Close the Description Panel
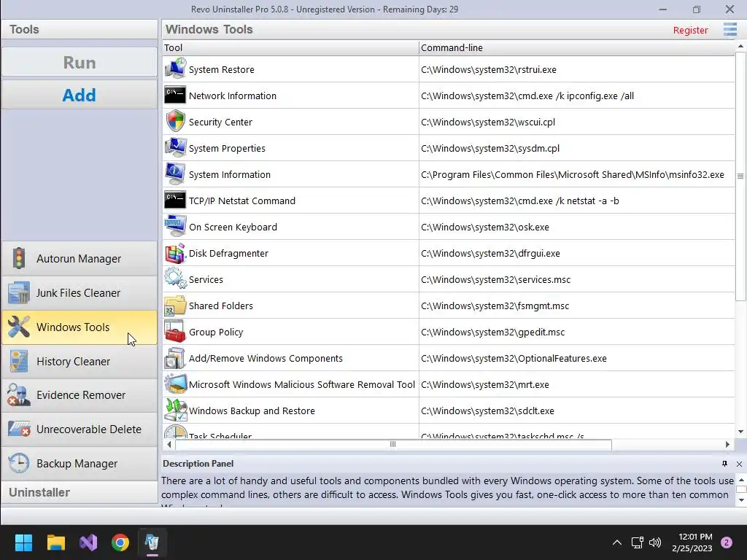Viewport: 747px width, 560px height. click(739, 464)
